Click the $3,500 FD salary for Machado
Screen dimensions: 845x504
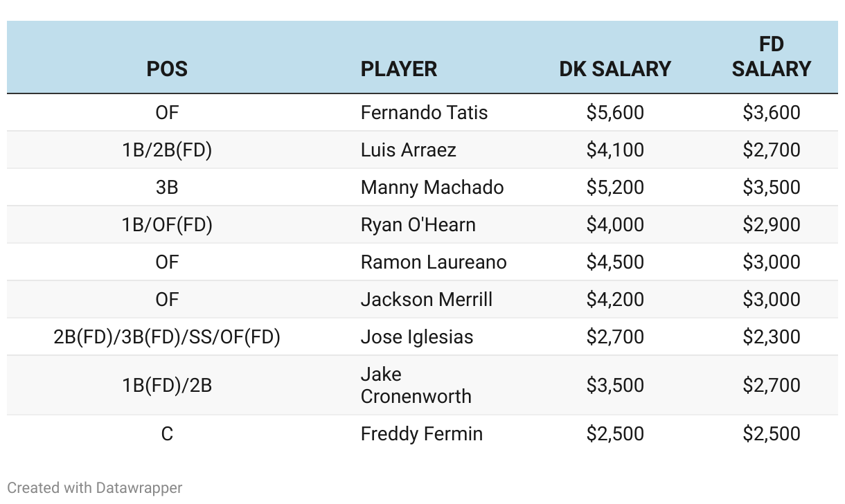771,187
